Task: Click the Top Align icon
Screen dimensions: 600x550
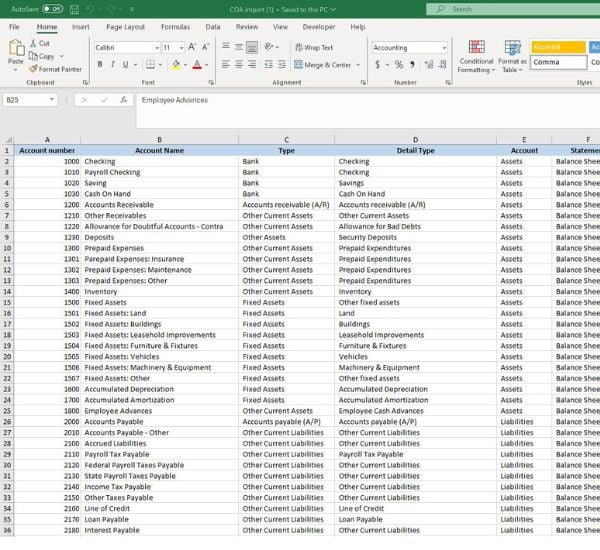Action: (x=226, y=47)
